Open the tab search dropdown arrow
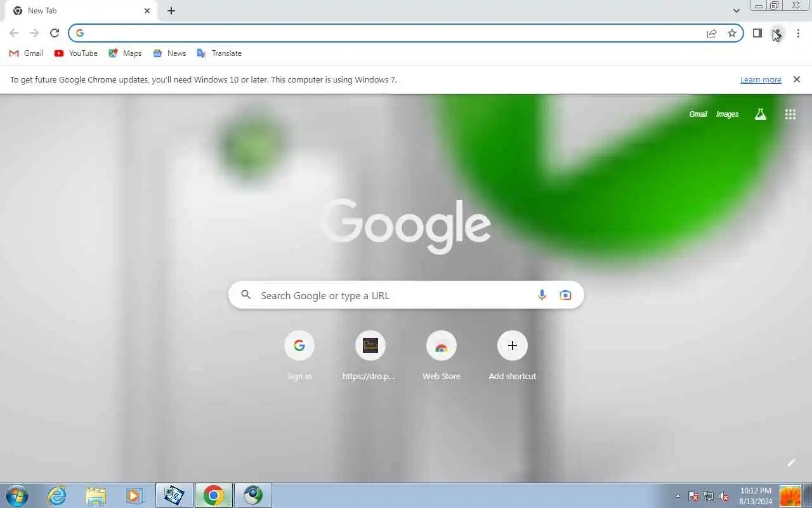Viewport: 812px width, 508px height. pos(736,11)
